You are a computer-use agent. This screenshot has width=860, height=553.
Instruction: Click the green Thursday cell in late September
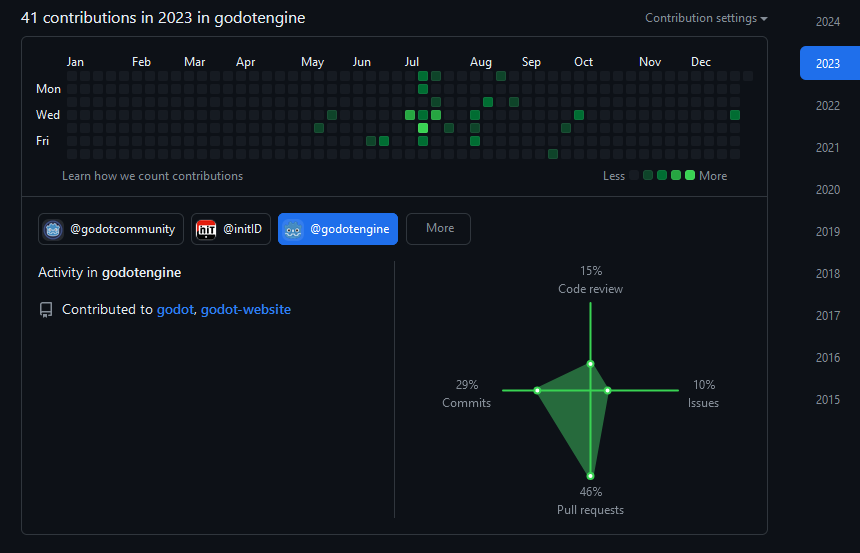pyautogui.click(x=566, y=128)
